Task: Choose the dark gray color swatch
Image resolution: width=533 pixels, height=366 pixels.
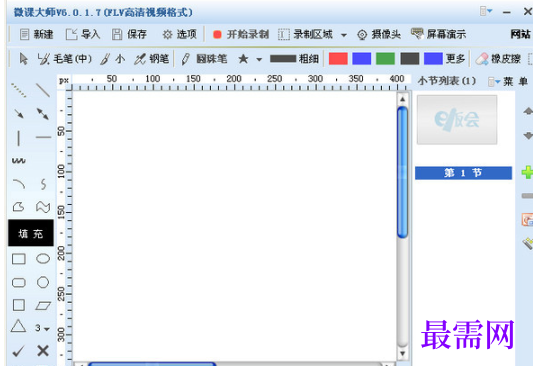Action: tap(410, 58)
